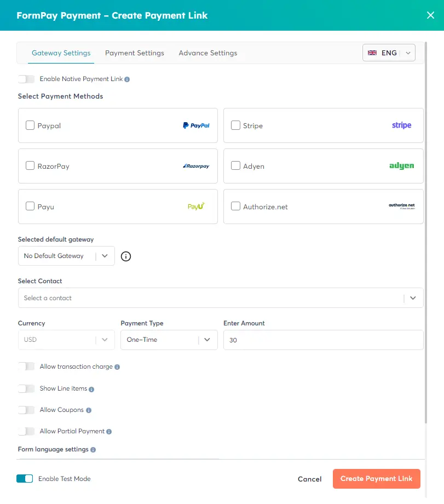Enable the Native Payment Link toggle
This screenshot has height=504, width=444.
tap(26, 79)
